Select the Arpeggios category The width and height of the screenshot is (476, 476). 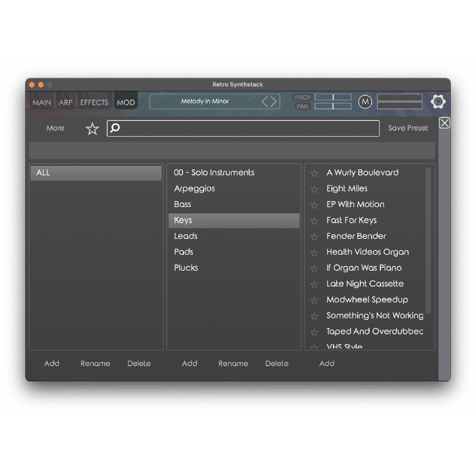coord(234,189)
